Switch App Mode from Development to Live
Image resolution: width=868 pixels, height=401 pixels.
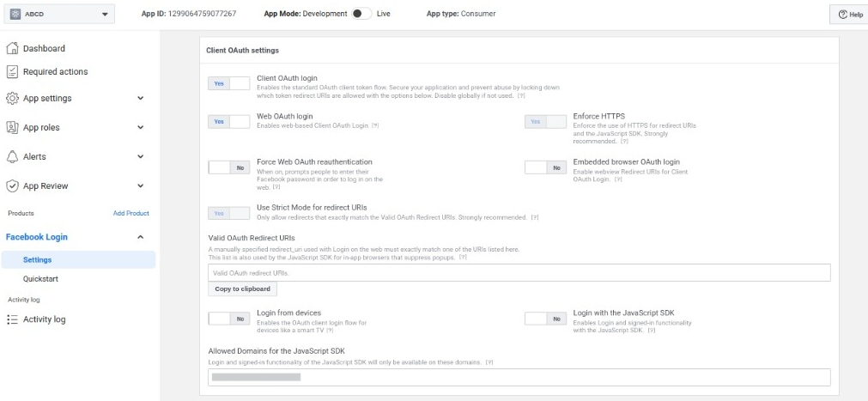click(361, 14)
